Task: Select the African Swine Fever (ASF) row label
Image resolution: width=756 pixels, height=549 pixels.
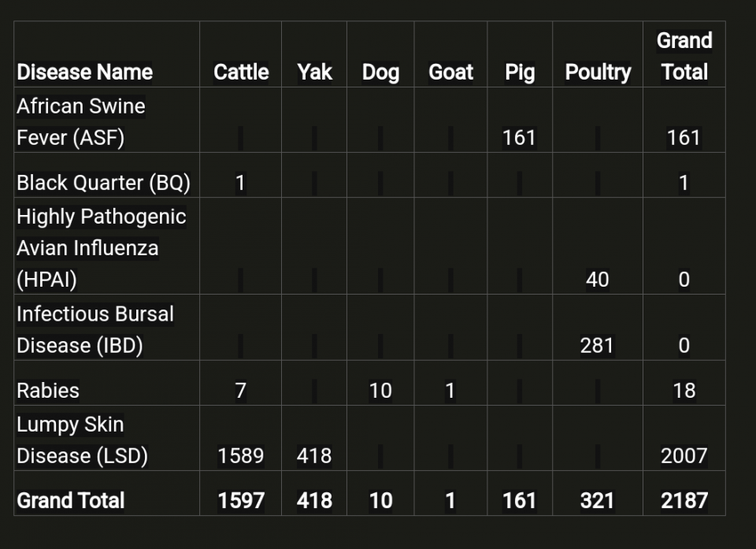Action: click(80, 121)
